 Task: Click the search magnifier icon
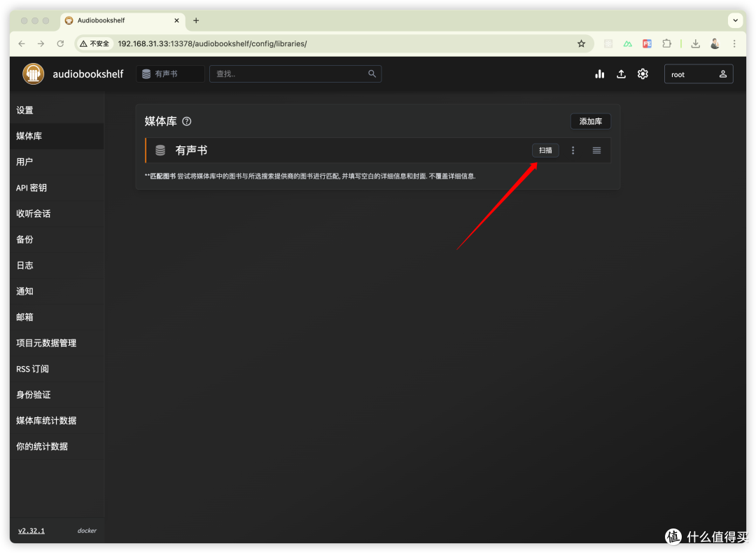tap(372, 73)
